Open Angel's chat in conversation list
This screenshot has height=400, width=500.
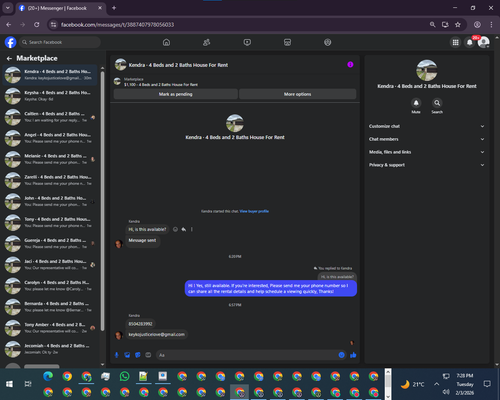pyautogui.click(x=50, y=138)
